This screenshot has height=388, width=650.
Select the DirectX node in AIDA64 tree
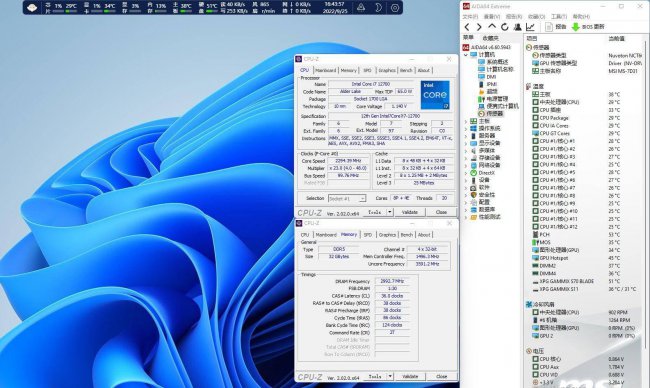[x=482, y=172]
